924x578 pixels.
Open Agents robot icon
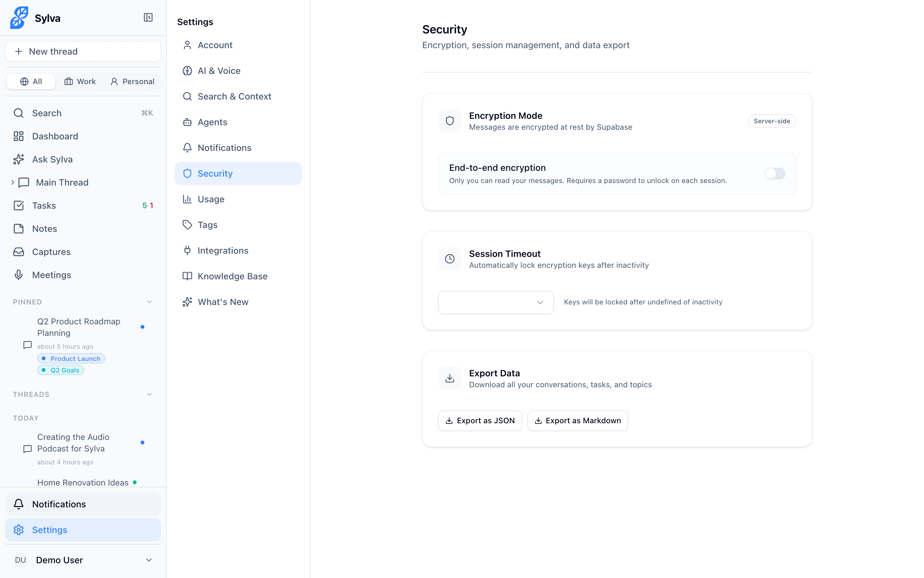(187, 122)
